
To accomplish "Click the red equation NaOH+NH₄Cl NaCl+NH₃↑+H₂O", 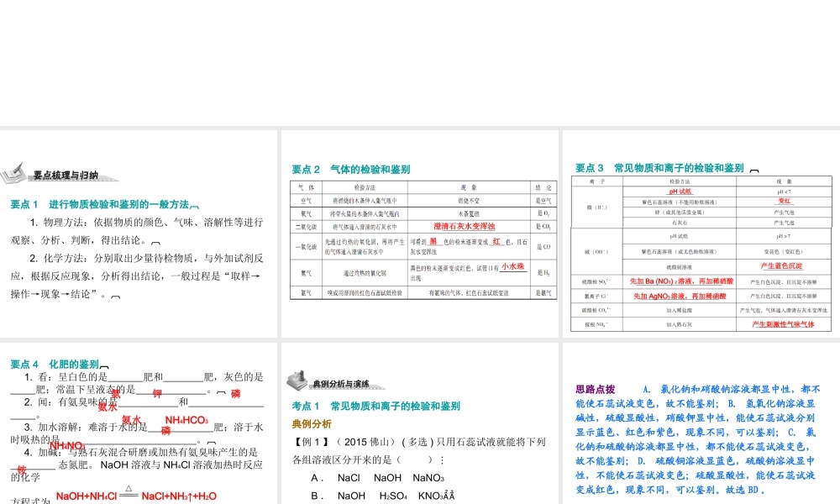I will coord(136,496).
